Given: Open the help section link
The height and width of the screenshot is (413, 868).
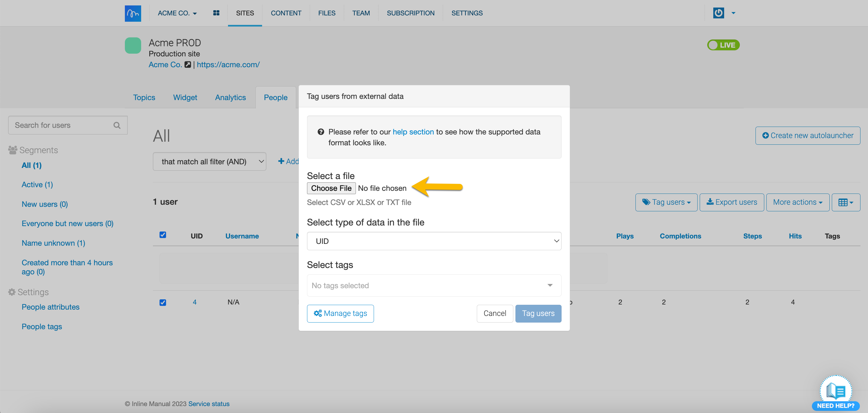Looking at the screenshot, I should (x=413, y=132).
